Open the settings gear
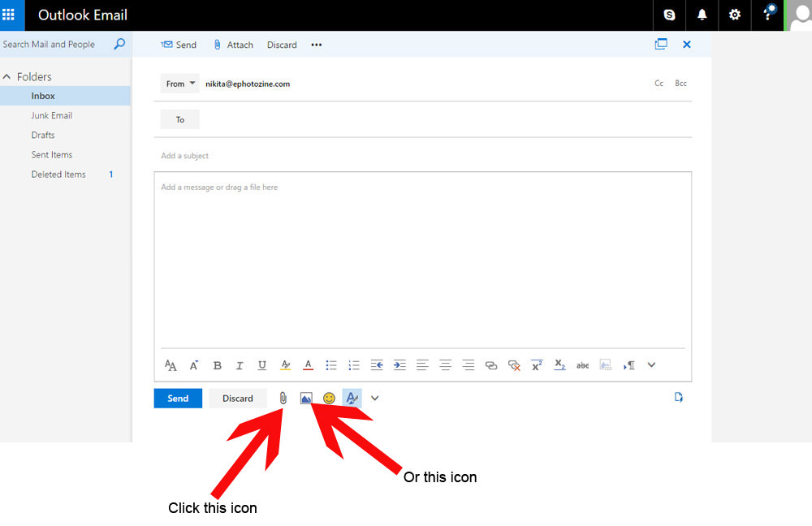The image size is (812, 526). click(x=734, y=15)
